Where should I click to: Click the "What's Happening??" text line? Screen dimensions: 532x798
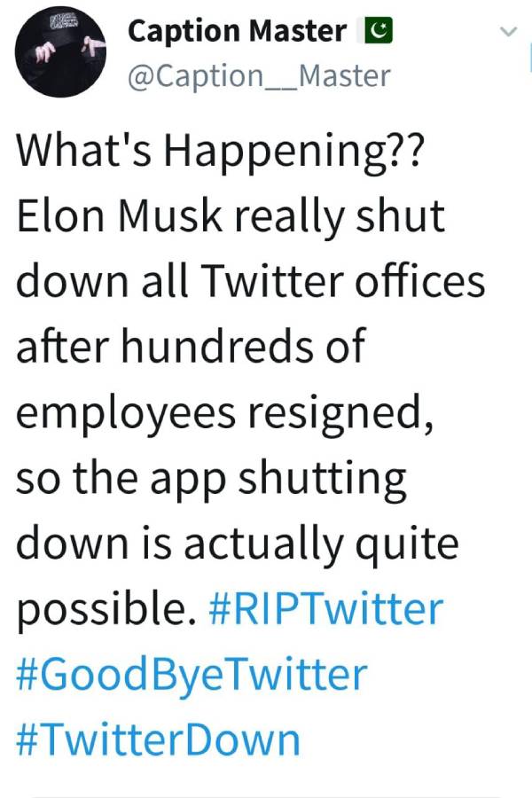click(222, 153)
